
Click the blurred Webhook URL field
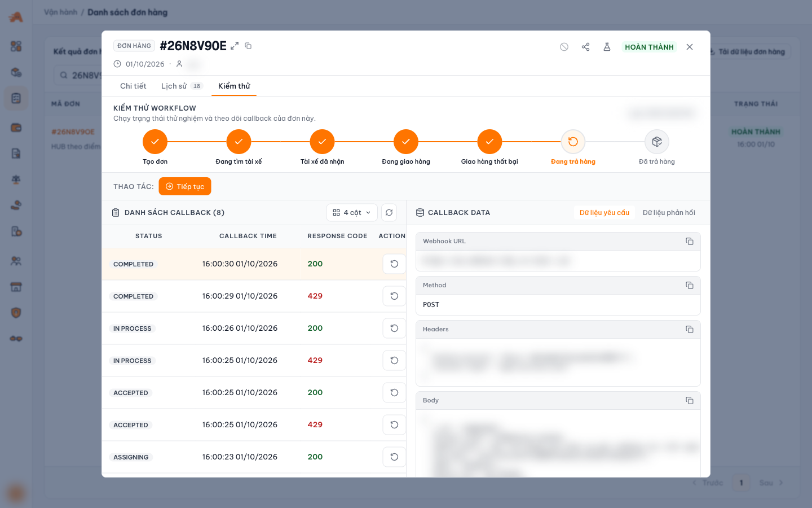(558, 261)
